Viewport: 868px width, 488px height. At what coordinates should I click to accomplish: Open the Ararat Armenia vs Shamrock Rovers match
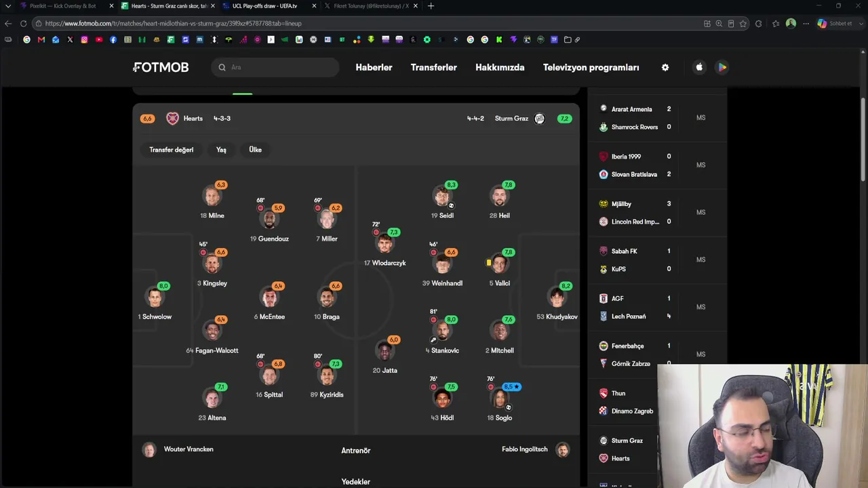(x=657, y=118)
